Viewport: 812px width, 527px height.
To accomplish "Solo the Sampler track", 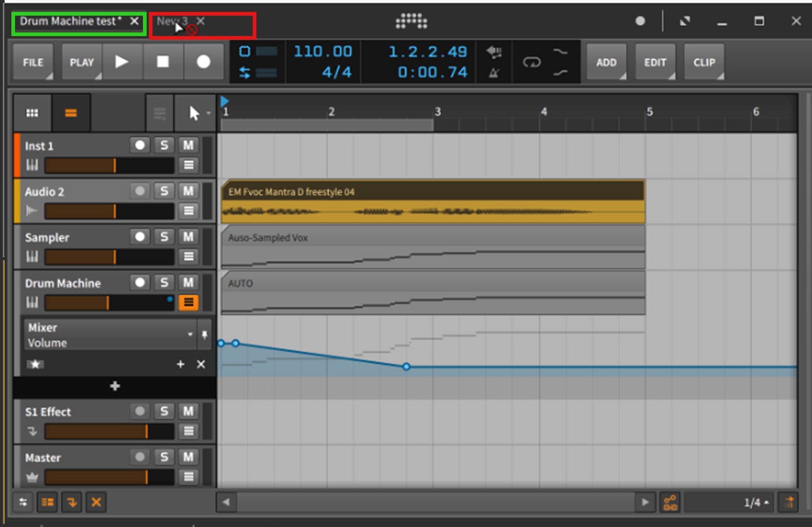I will point(164,237).
